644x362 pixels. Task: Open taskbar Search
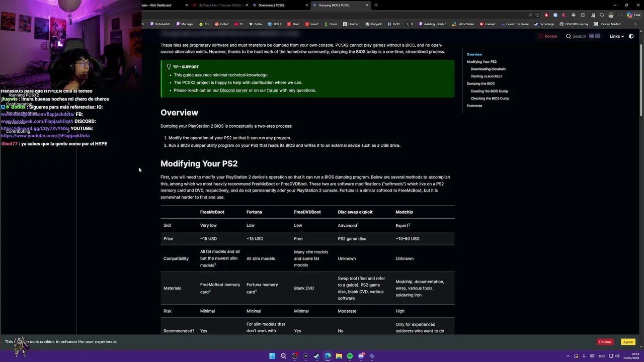283,356
